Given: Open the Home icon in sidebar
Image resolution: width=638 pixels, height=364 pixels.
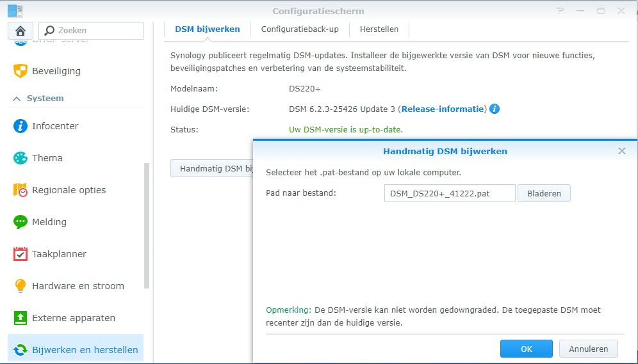Looking at the screenshot, I should click(x=20, y=31).
